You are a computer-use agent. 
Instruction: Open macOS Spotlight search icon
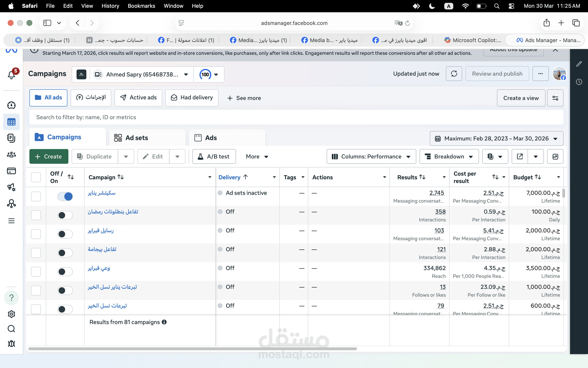[x=497, y=6]
